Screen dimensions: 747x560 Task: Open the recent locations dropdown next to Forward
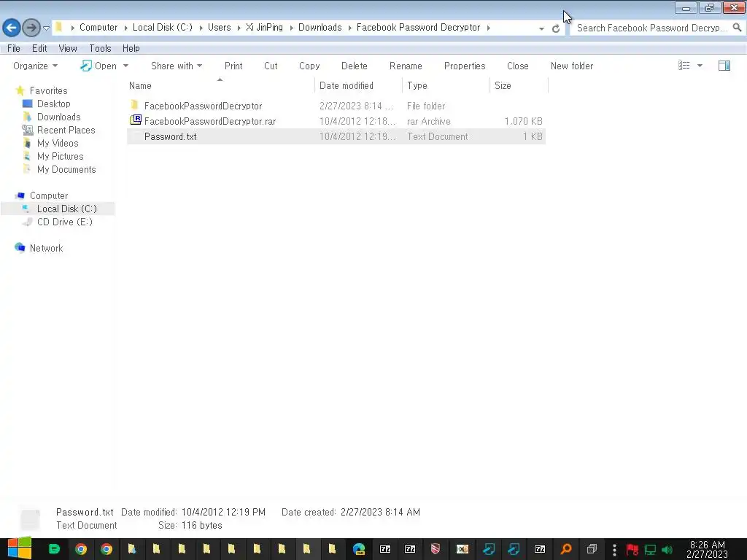pyautogui.click(x=46, y=28)
